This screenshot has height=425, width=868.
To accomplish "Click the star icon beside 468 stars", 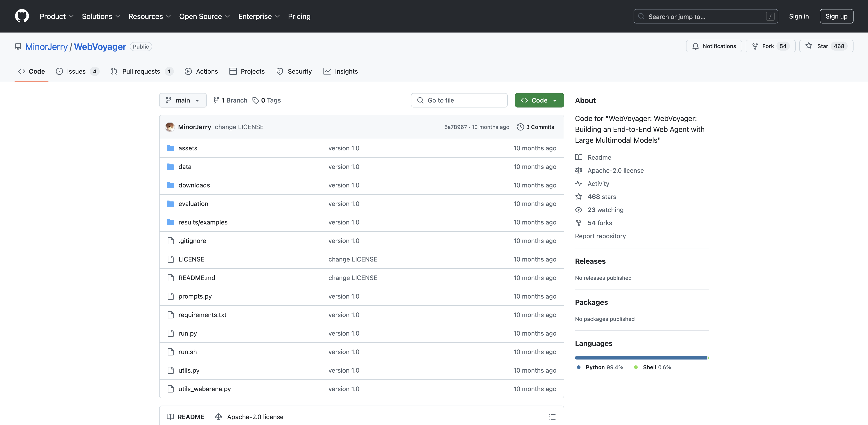I will tap(579, 196).
